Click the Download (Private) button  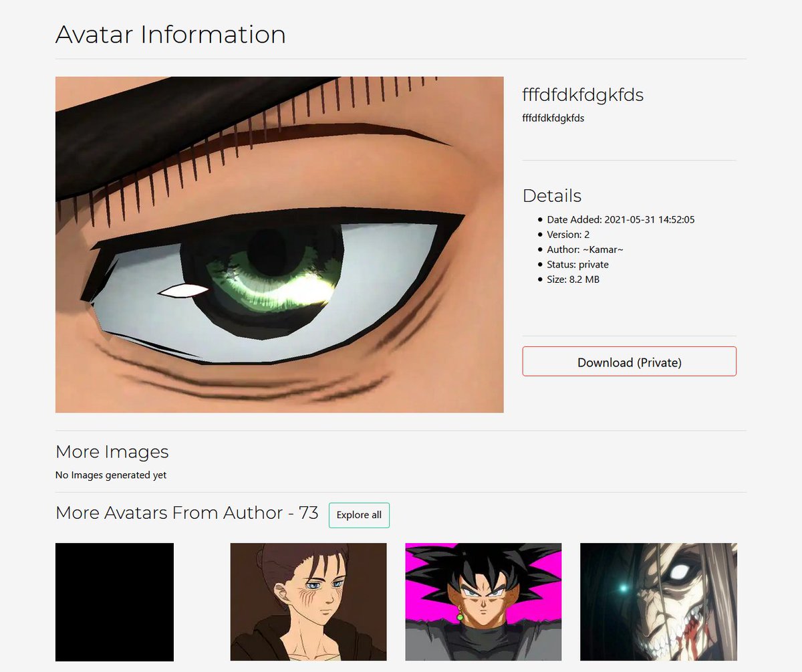[629, 361]
